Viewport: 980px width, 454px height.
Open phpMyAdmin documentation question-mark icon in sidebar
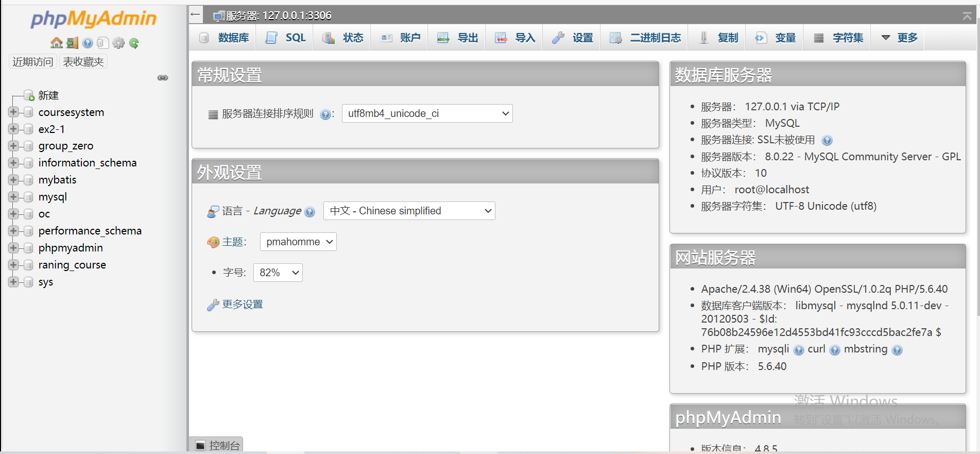[x=88, y=43]
